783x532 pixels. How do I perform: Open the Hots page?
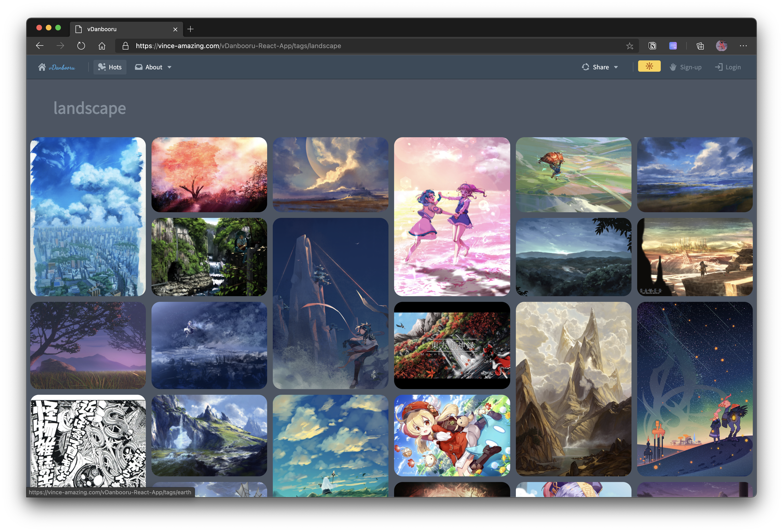(x=110, y=67)
